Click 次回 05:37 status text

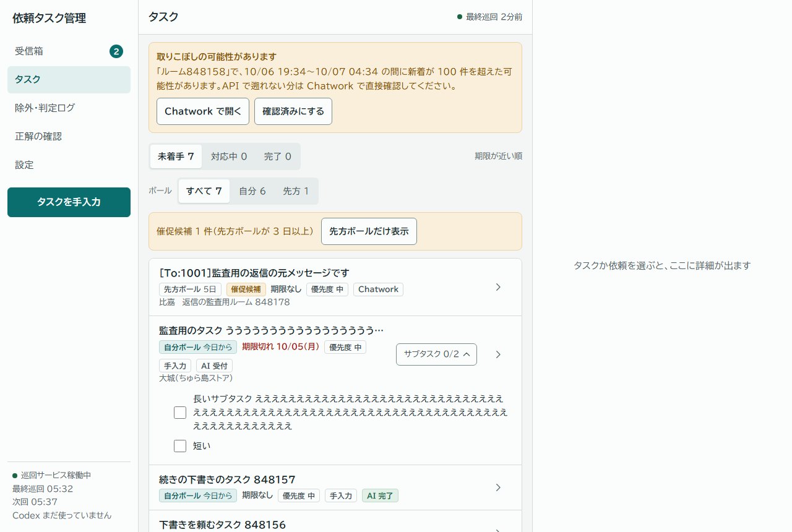35,502
